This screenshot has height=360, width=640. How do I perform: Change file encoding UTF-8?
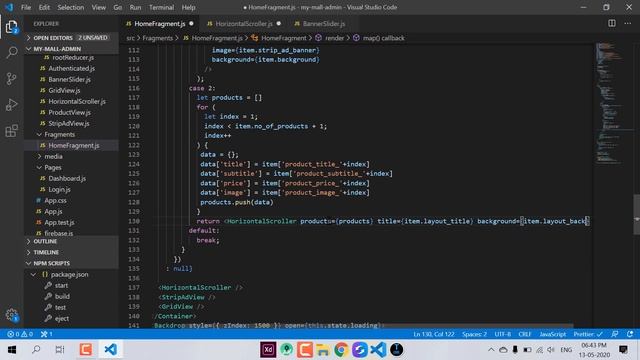tap(502, 334)
